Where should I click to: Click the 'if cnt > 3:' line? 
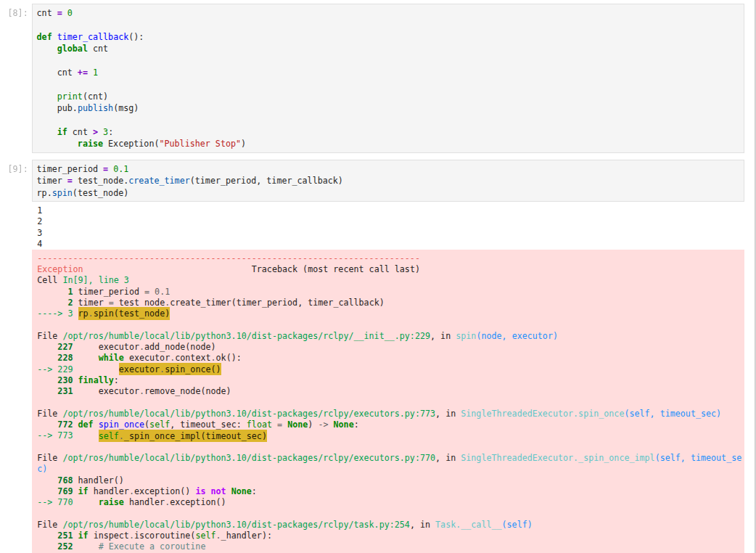[85, 132]
